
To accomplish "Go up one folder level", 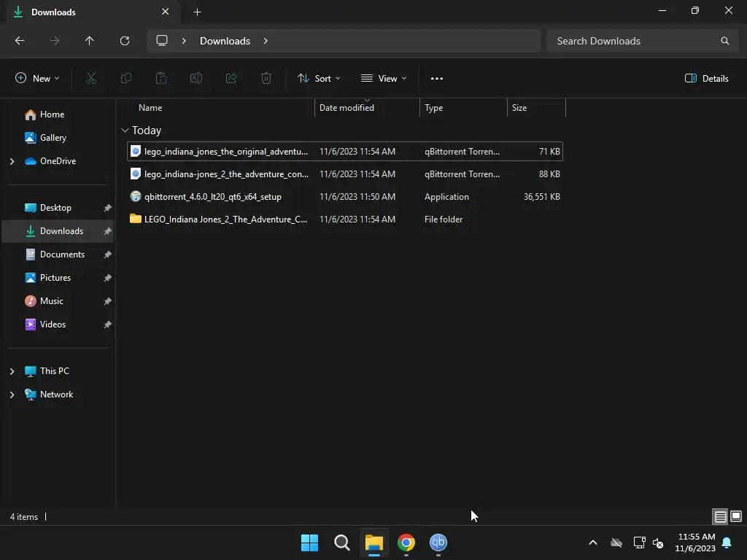I will pyautogui.click(x=90, y=41).
